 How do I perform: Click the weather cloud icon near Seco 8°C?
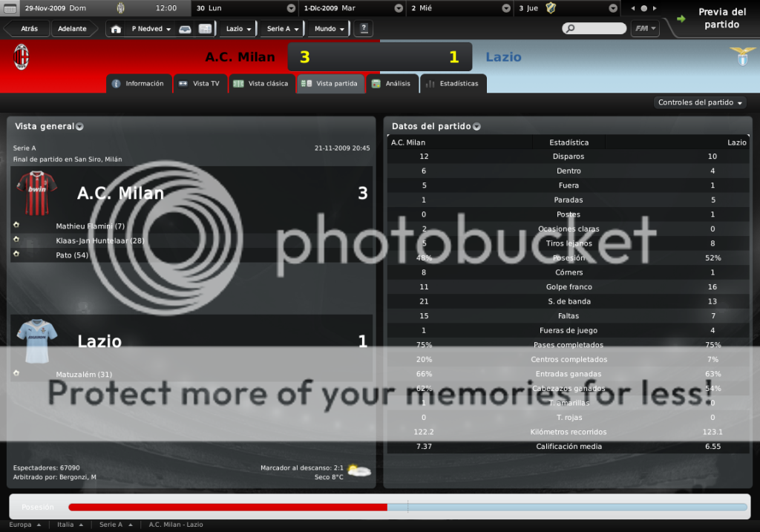[x=359, y=470]
